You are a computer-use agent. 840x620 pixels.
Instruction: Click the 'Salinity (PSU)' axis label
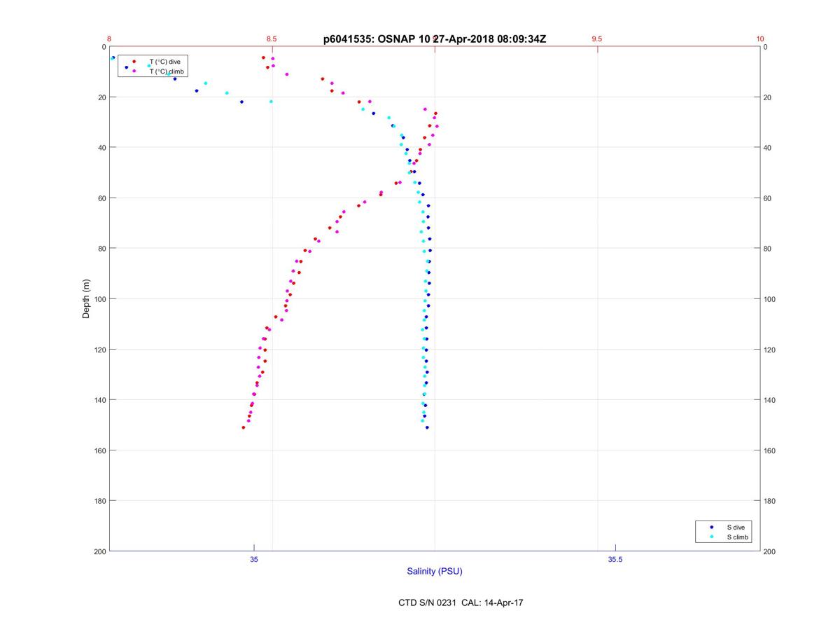[435, 571]
